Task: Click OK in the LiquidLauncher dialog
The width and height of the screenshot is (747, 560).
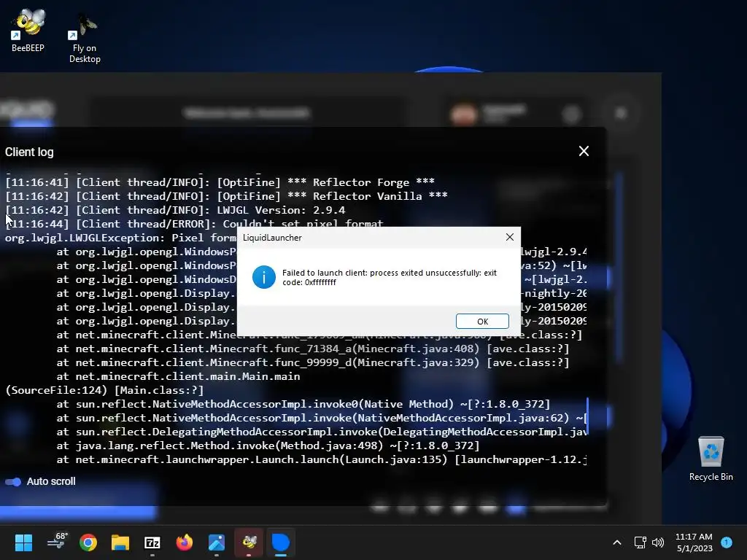Action: pyautogui.click(x=482, y=322)
